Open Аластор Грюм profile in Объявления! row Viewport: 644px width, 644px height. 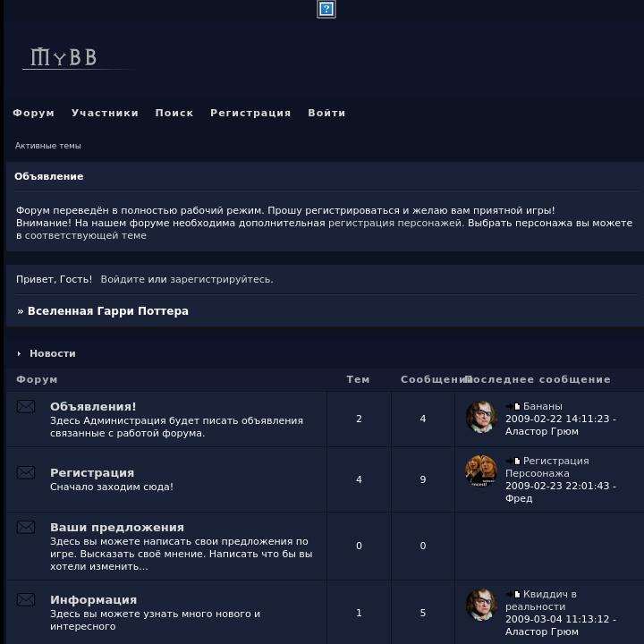542,431
